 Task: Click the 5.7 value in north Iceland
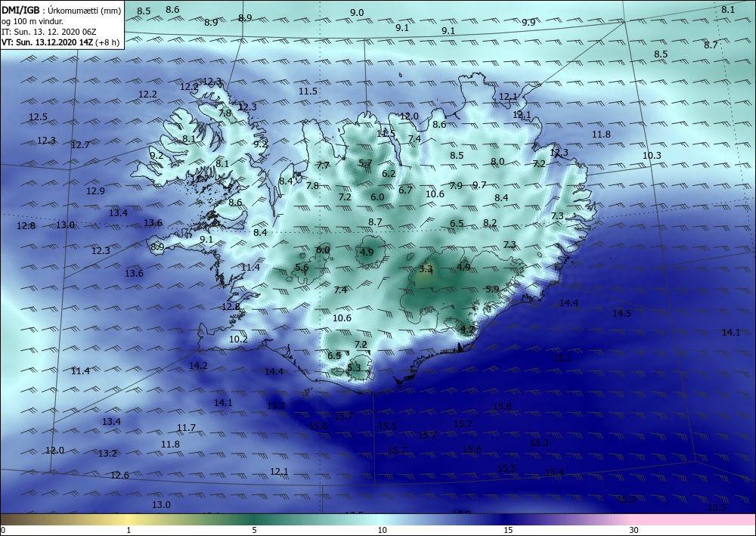365,163
